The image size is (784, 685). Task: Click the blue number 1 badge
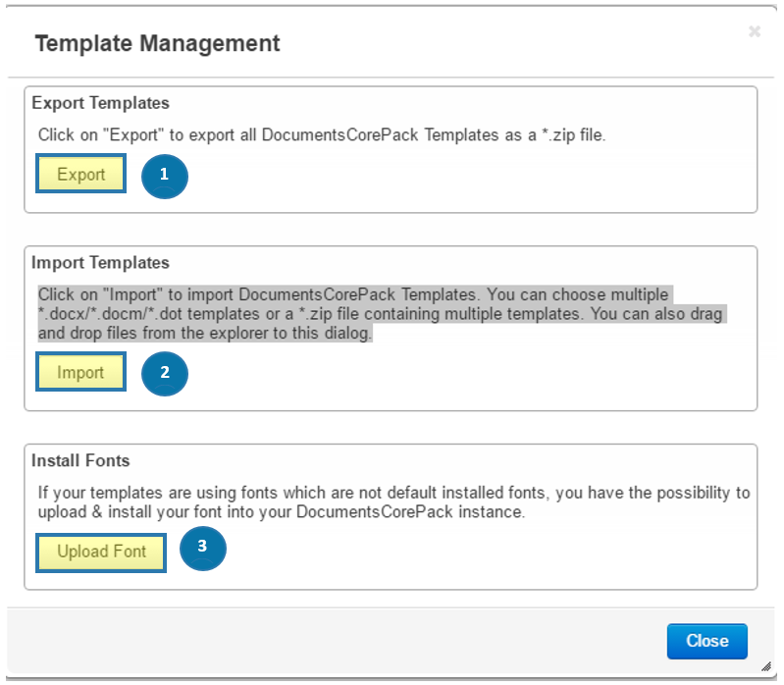pos(165,176)
